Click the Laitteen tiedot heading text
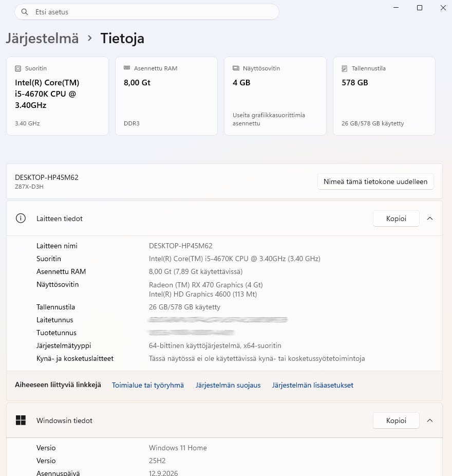This screenshot has width=452, height=476. point(60,218)
